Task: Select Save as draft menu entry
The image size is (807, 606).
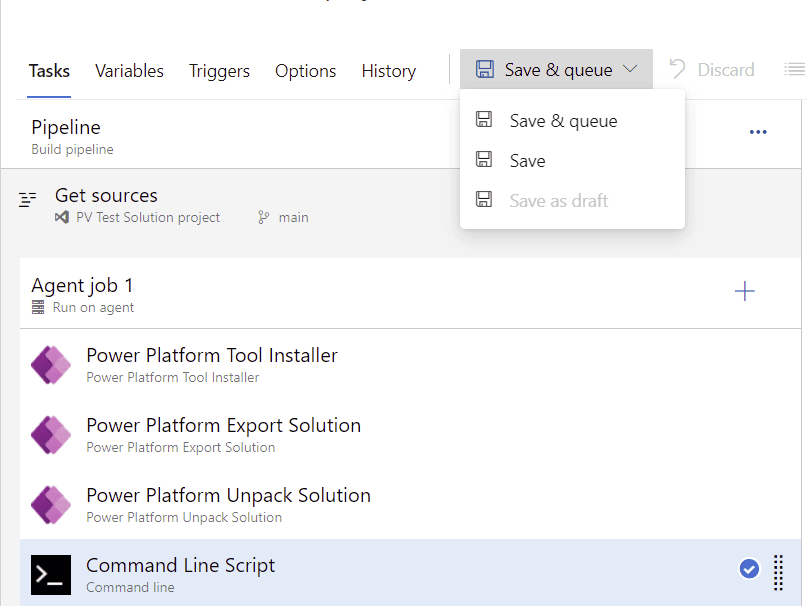Action: [x=572, y=200]
